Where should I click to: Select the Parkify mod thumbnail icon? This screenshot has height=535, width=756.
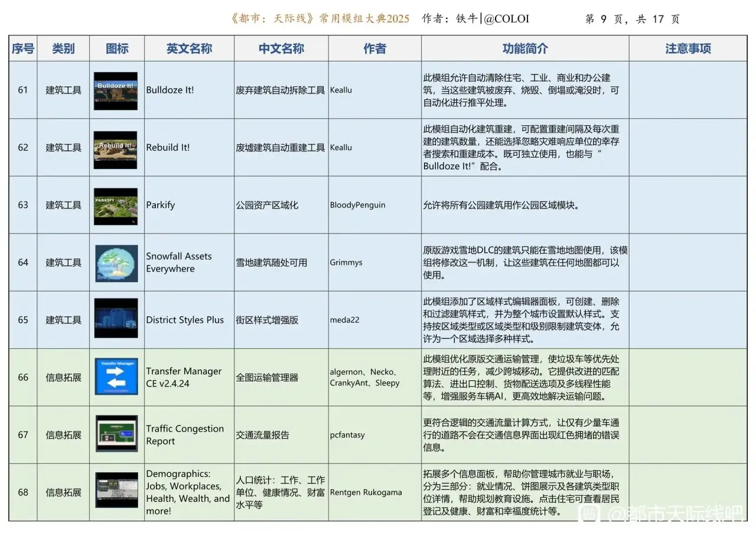pyautogui.click(x=116, y=206)
